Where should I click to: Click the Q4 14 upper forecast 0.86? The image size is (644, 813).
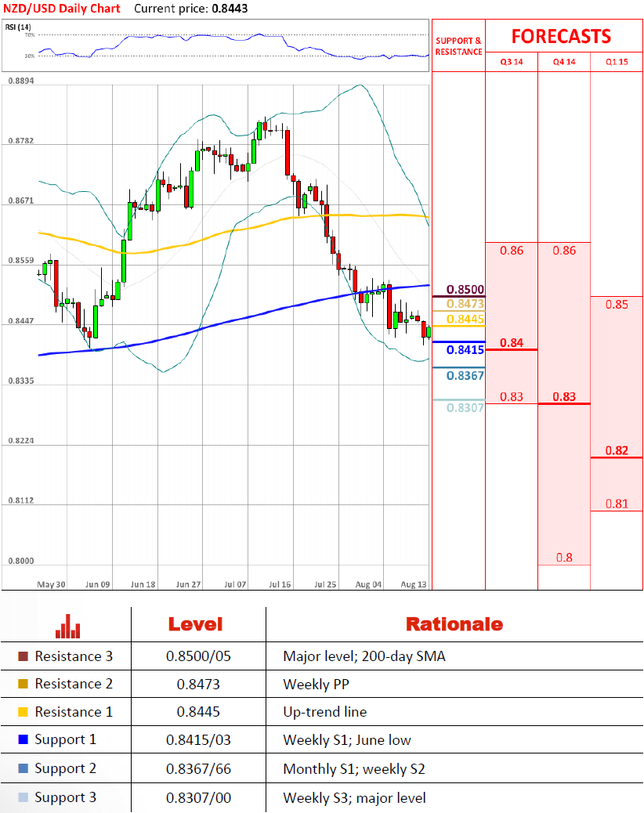tap(564, 251)
